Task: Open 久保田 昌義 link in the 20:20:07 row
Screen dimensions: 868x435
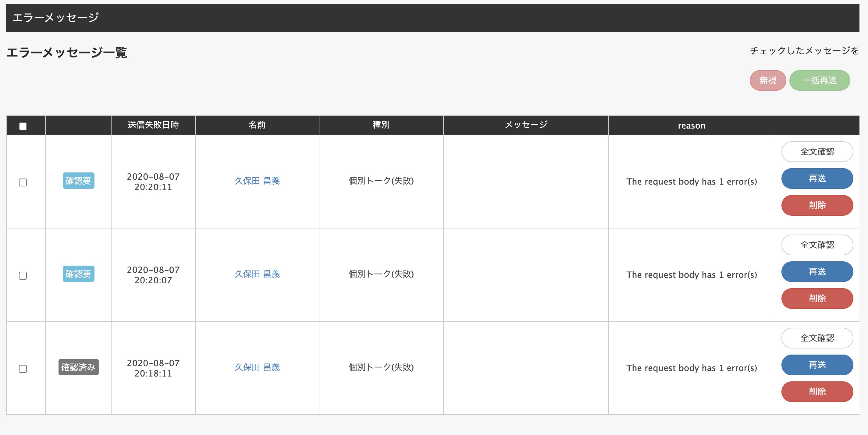Action: point(257,274)
